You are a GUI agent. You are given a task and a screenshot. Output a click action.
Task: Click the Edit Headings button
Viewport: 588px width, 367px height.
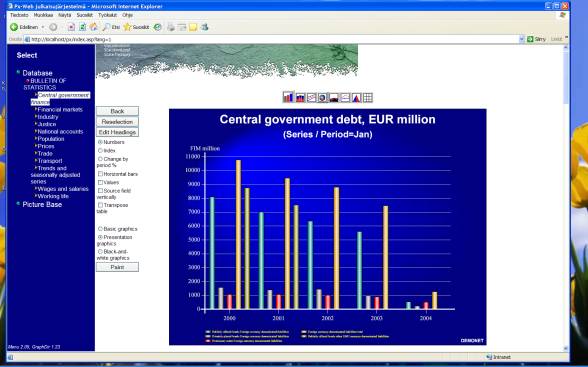pos(117,132)
